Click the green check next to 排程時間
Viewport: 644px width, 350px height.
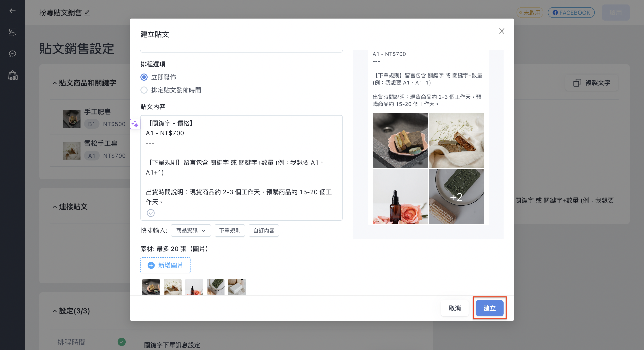click(121, 342)
